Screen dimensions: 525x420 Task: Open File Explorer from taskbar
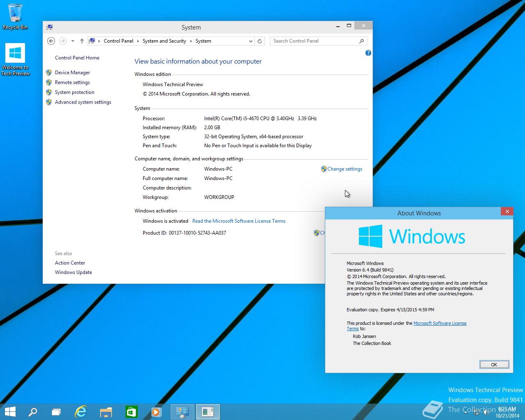(106, 412)
